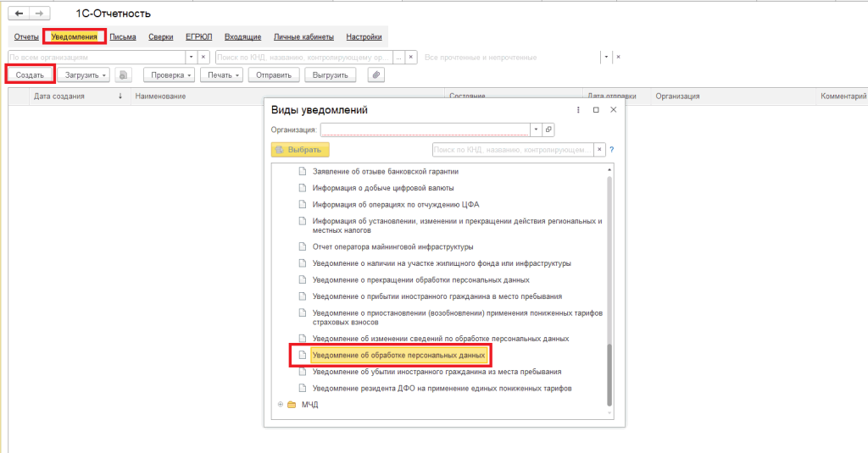Open the Личные кабинеты tab
868x453 pixels.
coord(303,37)
